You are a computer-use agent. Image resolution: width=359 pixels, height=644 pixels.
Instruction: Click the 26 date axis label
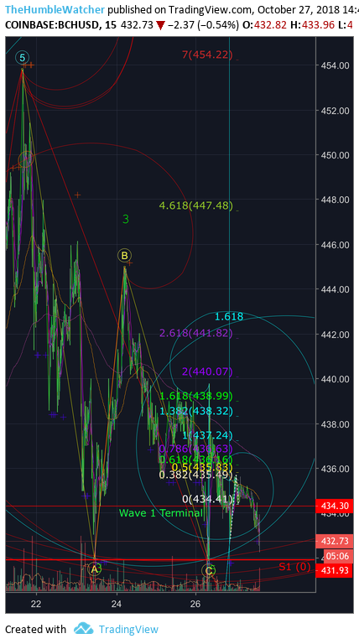tap(196, 604)
